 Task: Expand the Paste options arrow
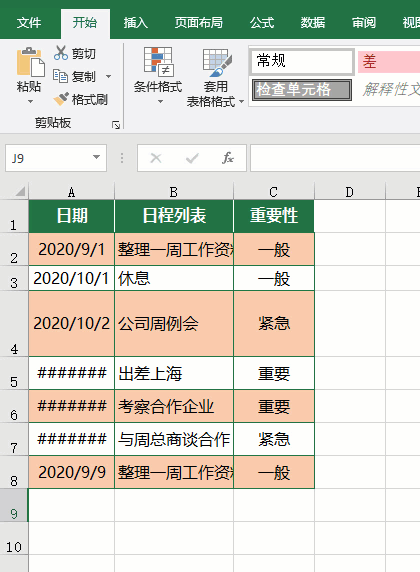30,102
